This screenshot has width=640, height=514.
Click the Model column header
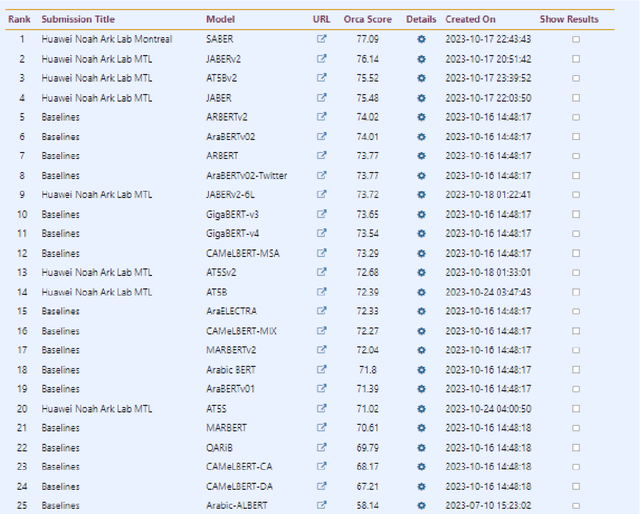(x=221, y=19)
